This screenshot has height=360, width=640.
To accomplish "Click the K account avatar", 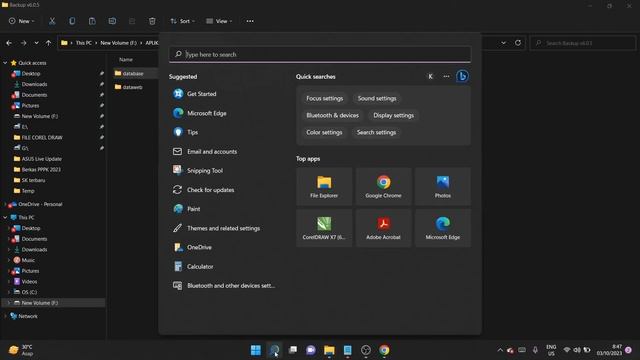I will click(x=430, y=76).
